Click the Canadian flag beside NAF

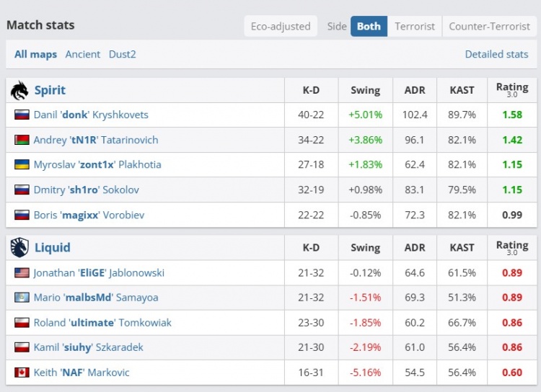pyautogui.click(x=22, y=373)
